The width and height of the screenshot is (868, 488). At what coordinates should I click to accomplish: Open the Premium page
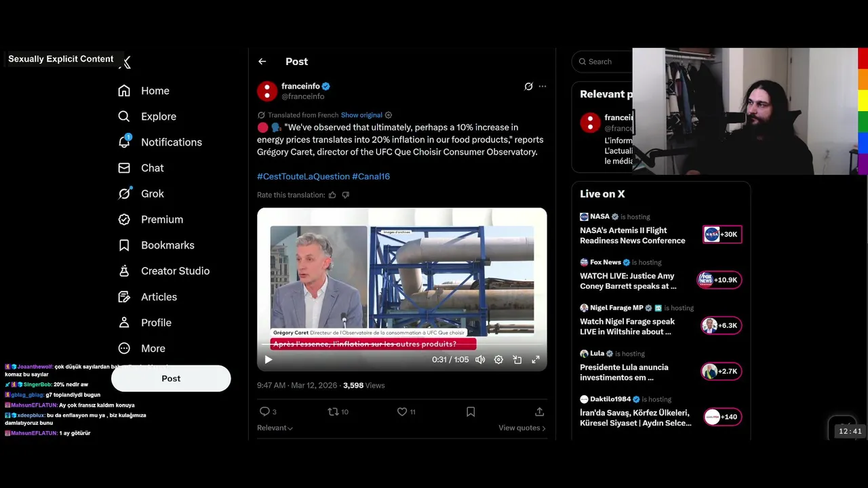(151, 220)
